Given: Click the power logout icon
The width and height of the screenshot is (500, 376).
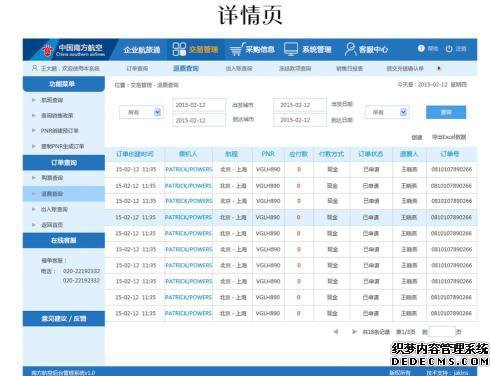Looking at the screenshot, I should 449,49.
